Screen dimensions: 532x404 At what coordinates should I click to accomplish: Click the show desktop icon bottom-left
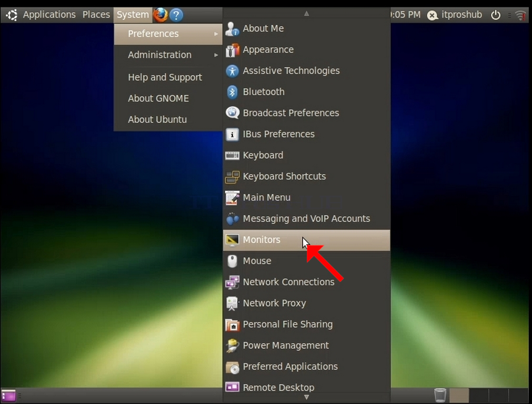tap(8, 396)
